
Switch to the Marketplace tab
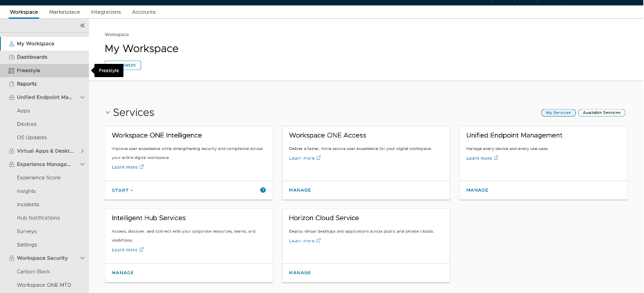[65, 12]
